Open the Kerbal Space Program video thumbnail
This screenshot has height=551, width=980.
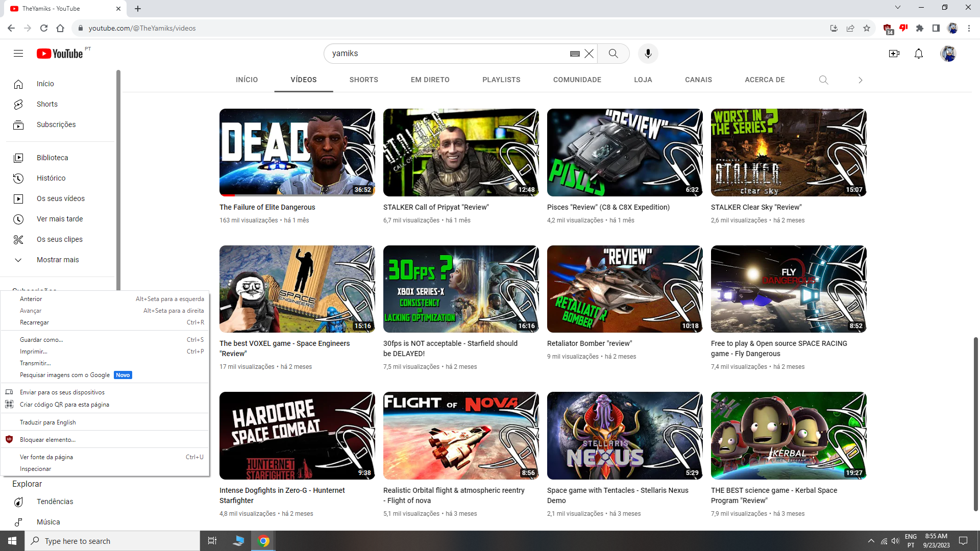(x=789, y=436)
